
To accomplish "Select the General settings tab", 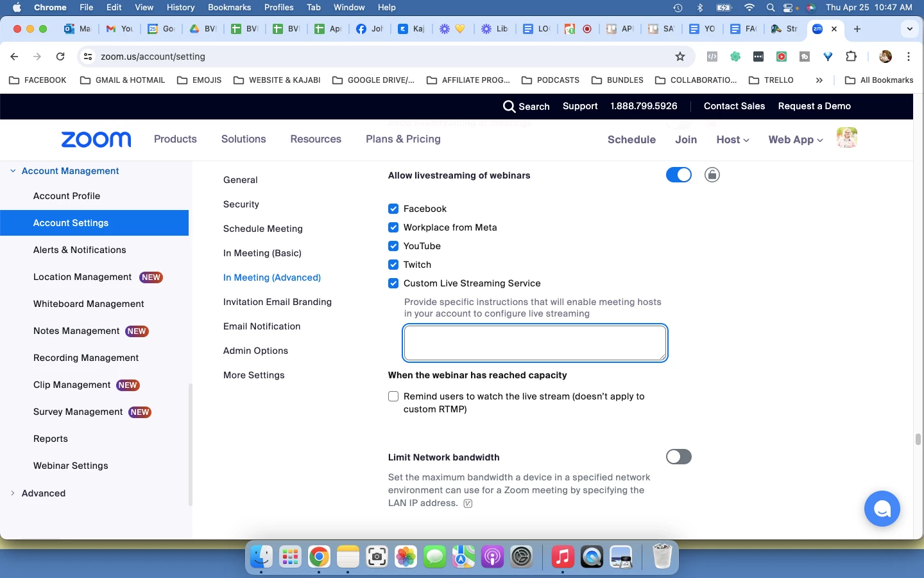I will [x=241, y=180].
